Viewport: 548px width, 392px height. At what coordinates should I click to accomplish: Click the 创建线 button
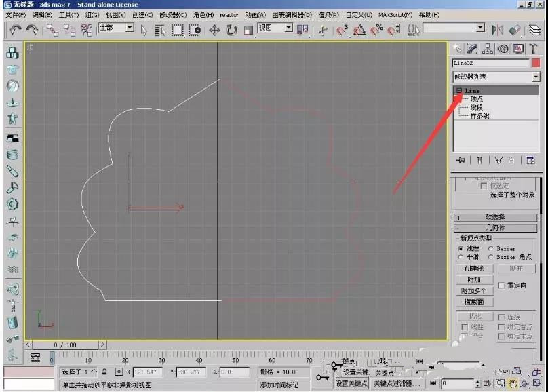474,269
